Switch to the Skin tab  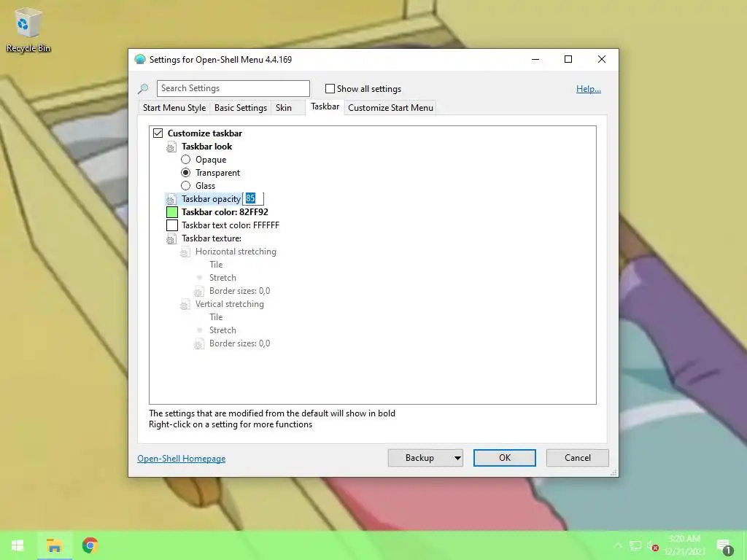click(x=284, y=108)
